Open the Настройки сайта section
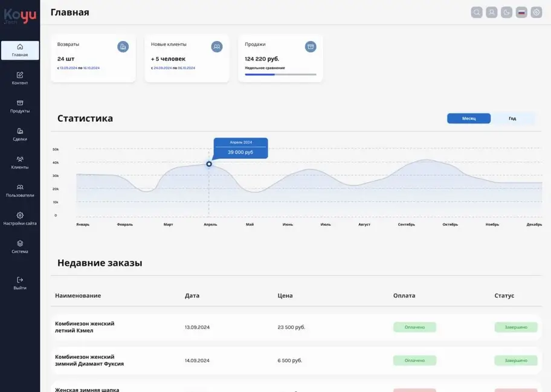551x392 pixels. click(20, 219)
